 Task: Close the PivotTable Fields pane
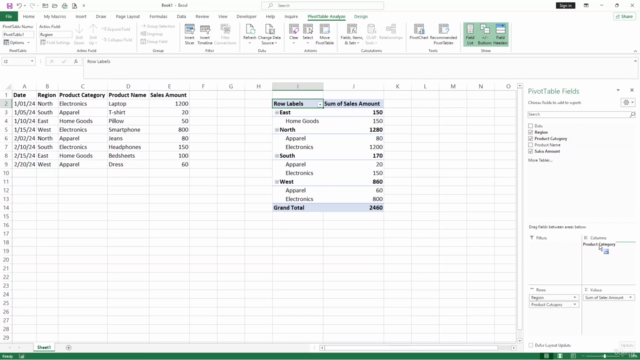tap(632, 90)
